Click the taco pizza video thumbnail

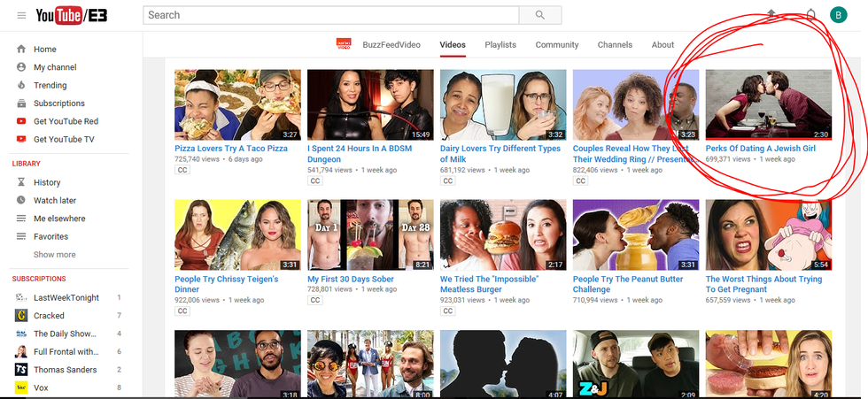pos(237,104)
